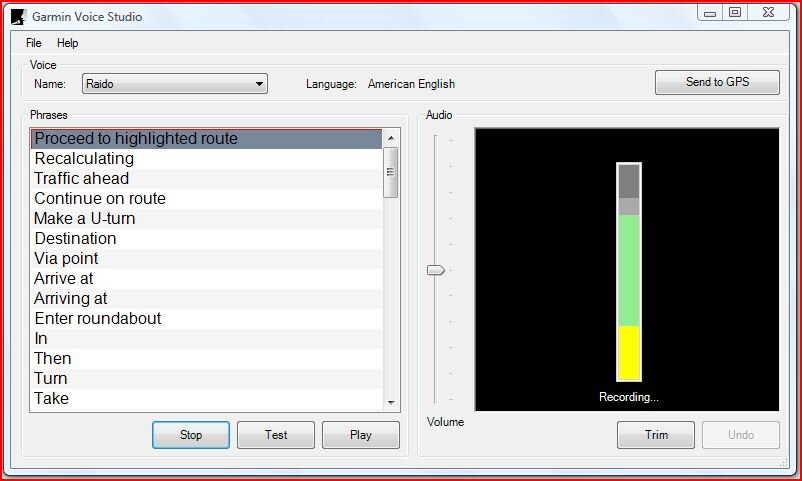The height and width of the screenshot is (481, 802).
Task: Click the Garmin Voice Studio title icon
Action: 18,17
